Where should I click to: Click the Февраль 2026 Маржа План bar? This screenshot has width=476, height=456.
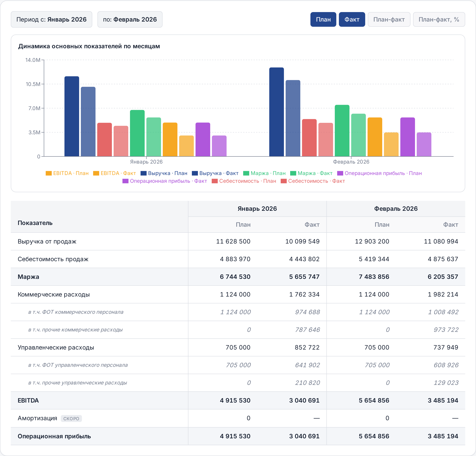pos(342,131)
